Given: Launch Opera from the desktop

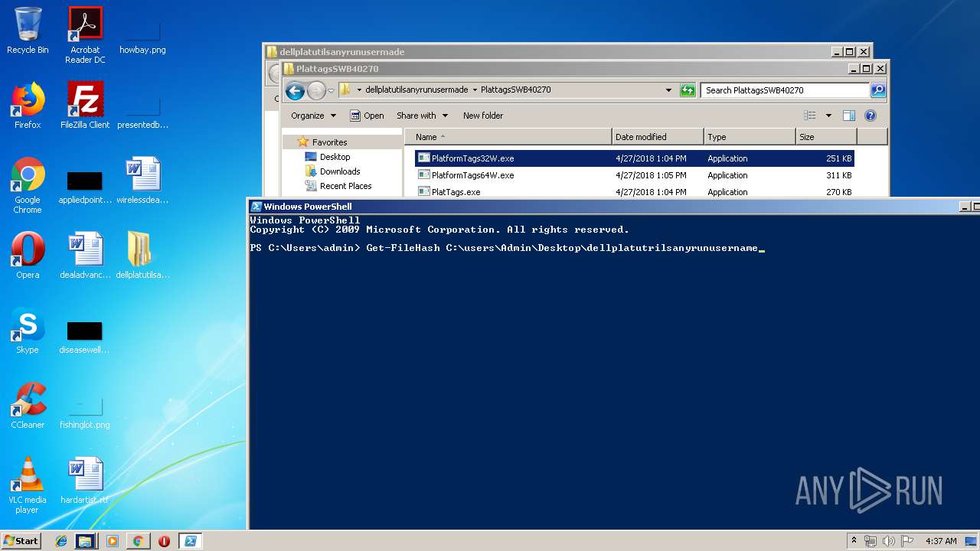Looking at the screenshot, I should 28,256.
